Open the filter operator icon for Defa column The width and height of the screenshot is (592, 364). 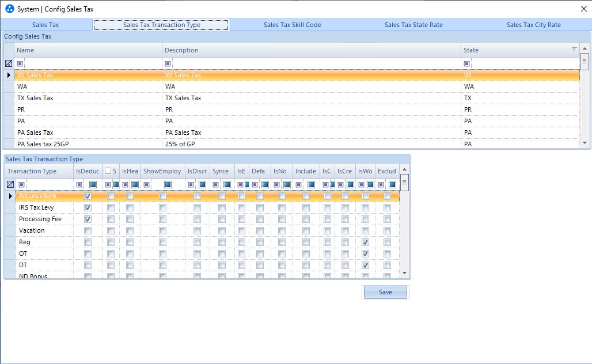coord(255,184)
